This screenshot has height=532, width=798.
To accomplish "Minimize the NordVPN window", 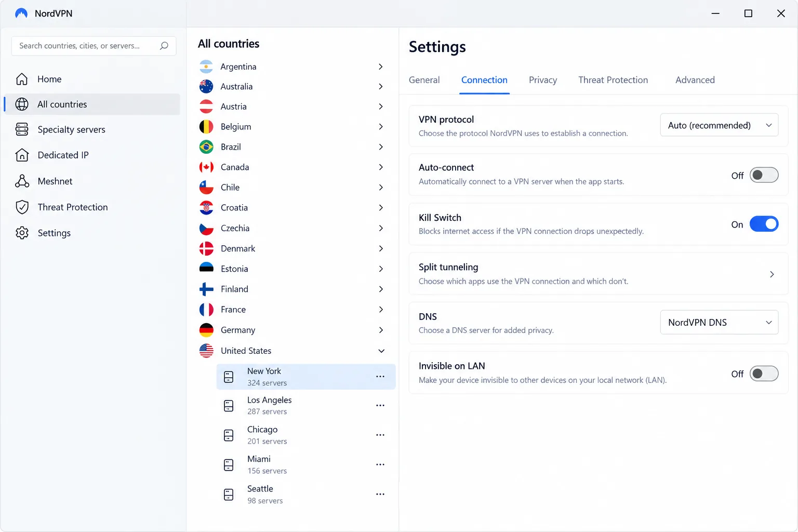I will (715, 14).
